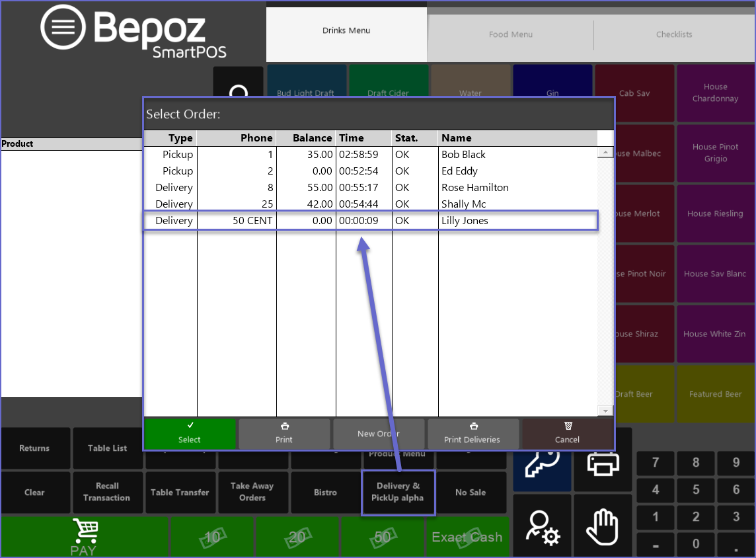The image size is (756, 558).
Task: Select the Lilly Jones delivery order row
Action: 370,221
